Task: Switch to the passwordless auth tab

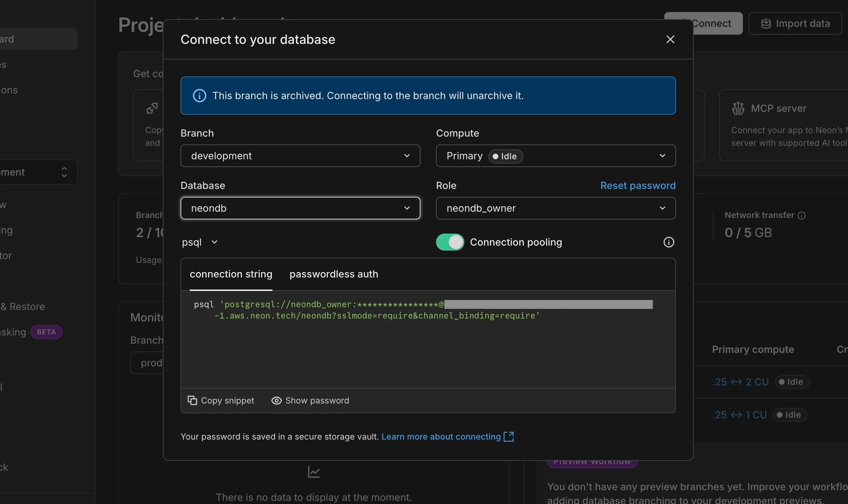Action: [x=333, y=274]
